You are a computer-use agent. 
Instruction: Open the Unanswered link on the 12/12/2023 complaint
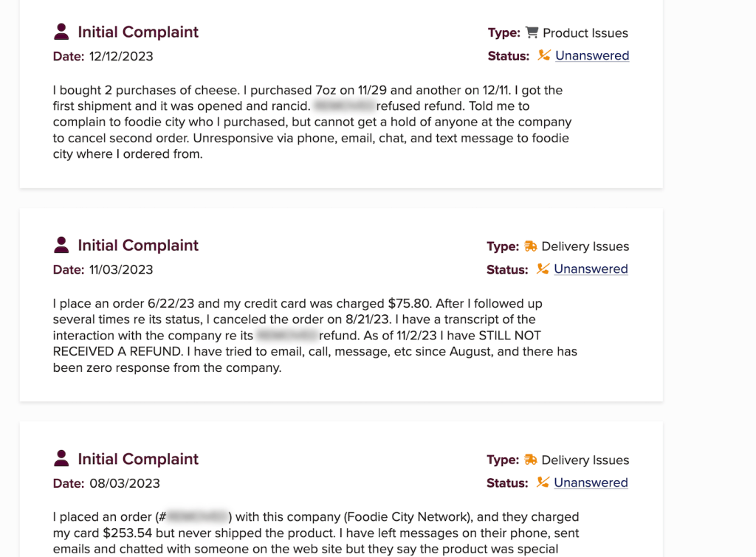[x=592, y=55]
